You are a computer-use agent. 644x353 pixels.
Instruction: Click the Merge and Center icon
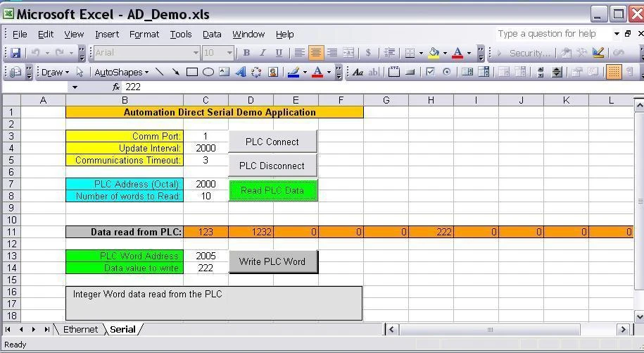pos(348,53)
